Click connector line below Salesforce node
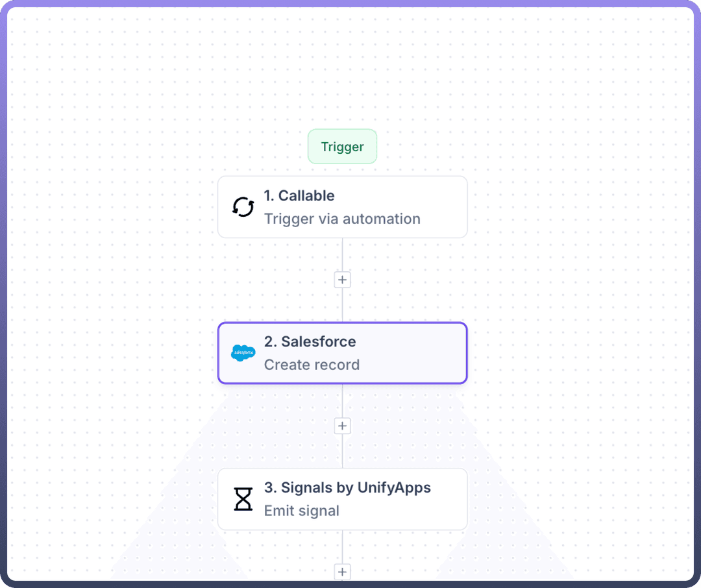The width and height of the screenshot is (701, 588). pyautogui.click(x=342, y=400)
